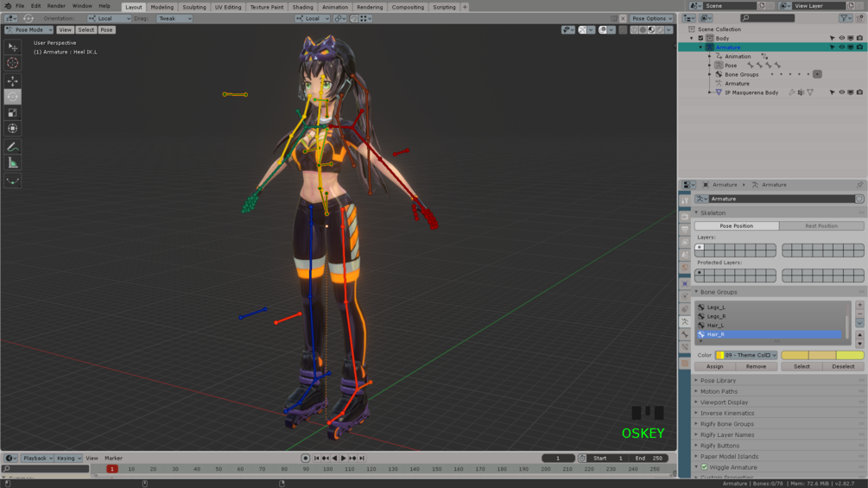Viewport: 868px width, 488px height.
Task: Open the Pose Mode dropdown
Action: click(29, 30)
